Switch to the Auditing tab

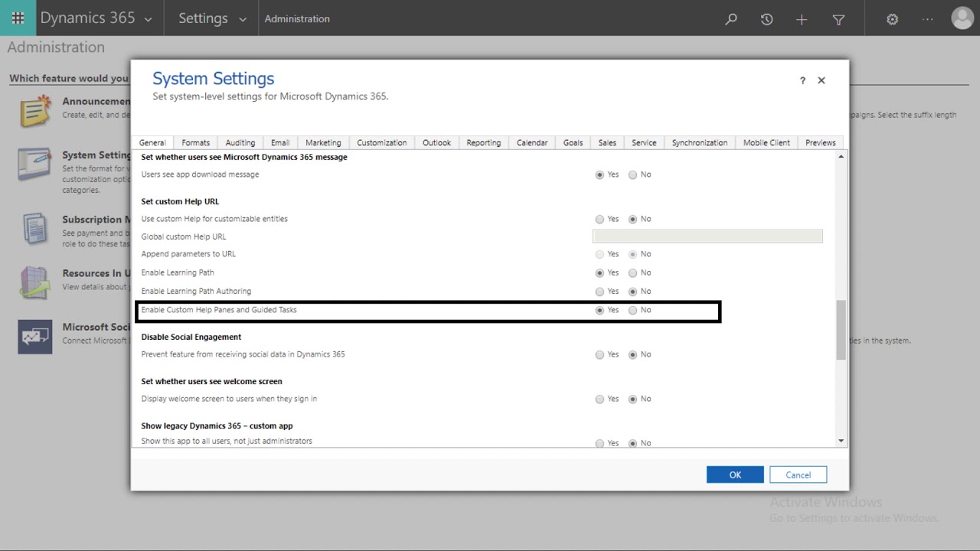pyautogui.click(x=240, y=142)
